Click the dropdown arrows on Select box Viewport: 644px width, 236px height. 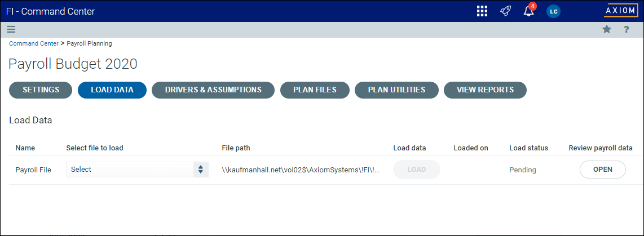point(200,170)
